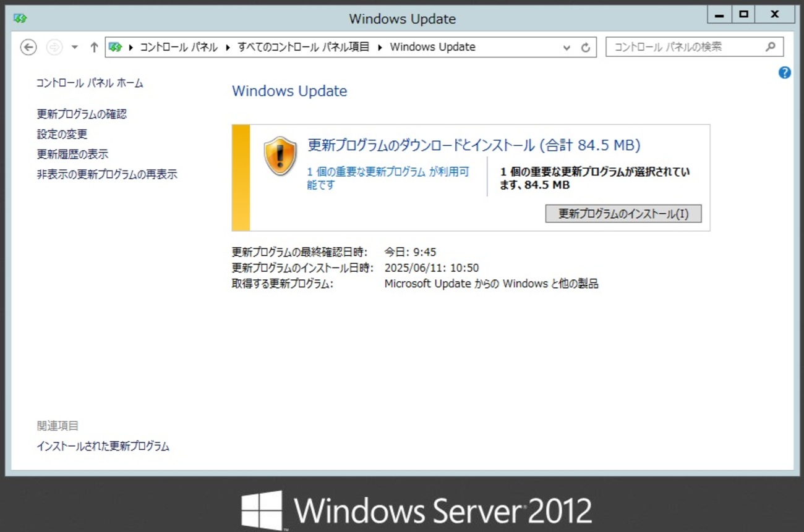Minimize the Windows Update window
Viewport: 804px width, 532px height.
[x=719, y=15]
